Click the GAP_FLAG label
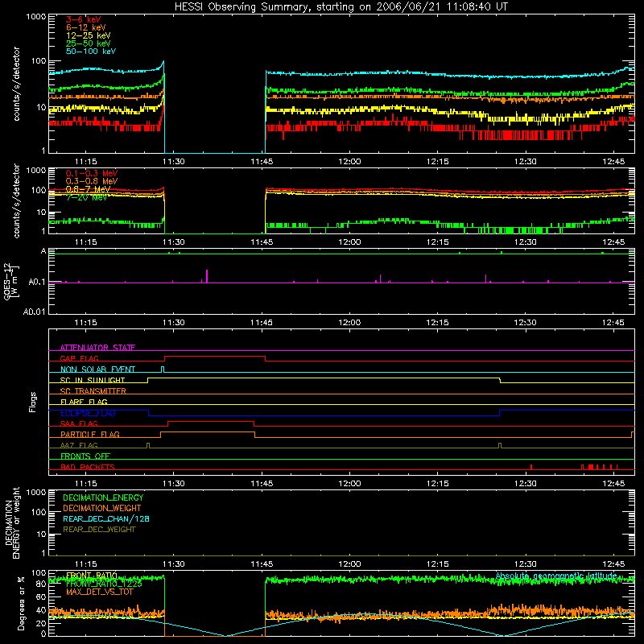Viewport: 644px width, 644px height. point(79,358)
